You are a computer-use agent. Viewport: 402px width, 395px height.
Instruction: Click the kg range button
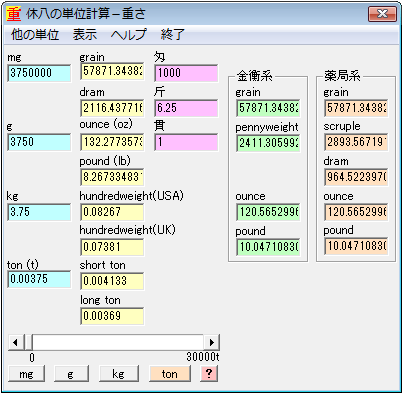click(x=119, y=374)
